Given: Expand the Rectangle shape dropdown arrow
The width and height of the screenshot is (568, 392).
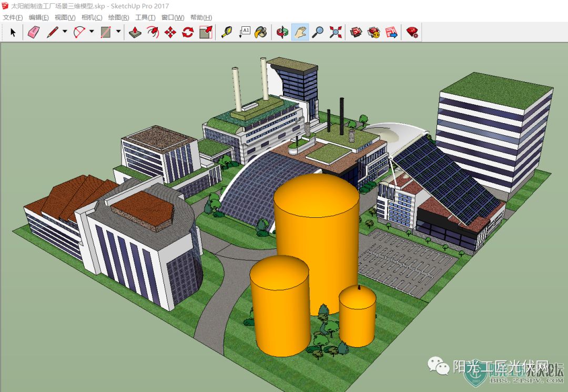Looking at the screenshot, I should (x=118, y=32).
